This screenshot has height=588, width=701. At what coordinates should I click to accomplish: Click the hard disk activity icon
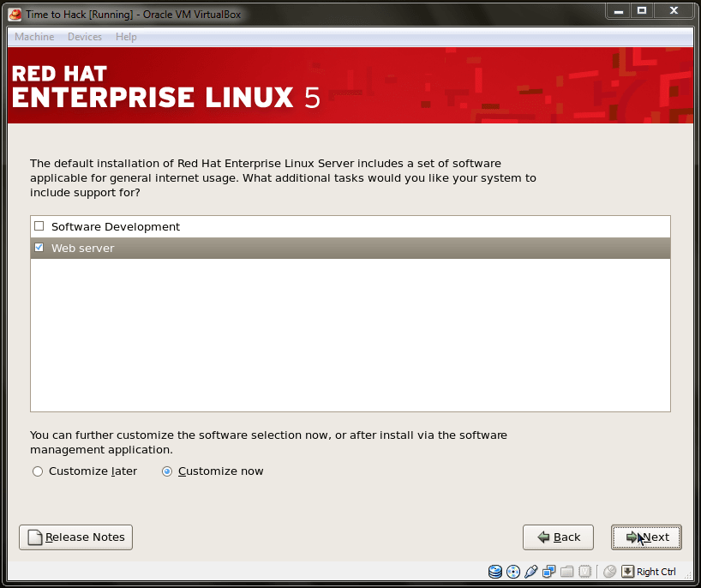[495, 572]
